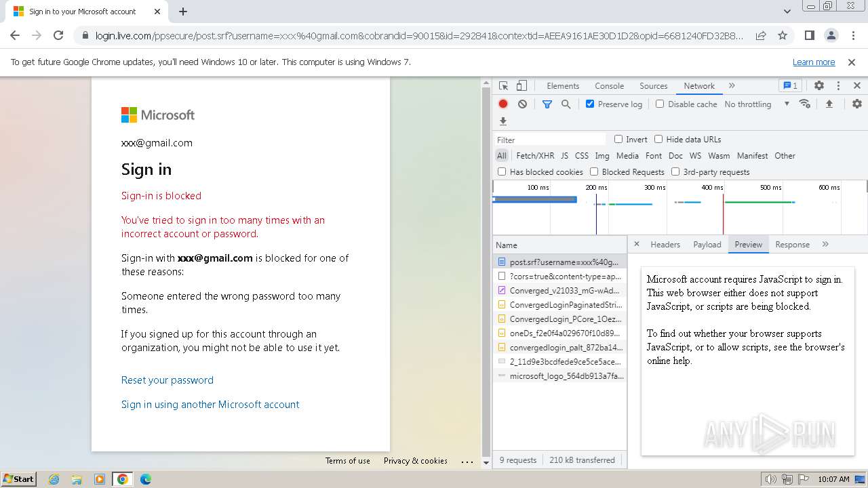Select post.srf request row
Image resolution: width=868 pixels, height=488 pixels.
559,262
